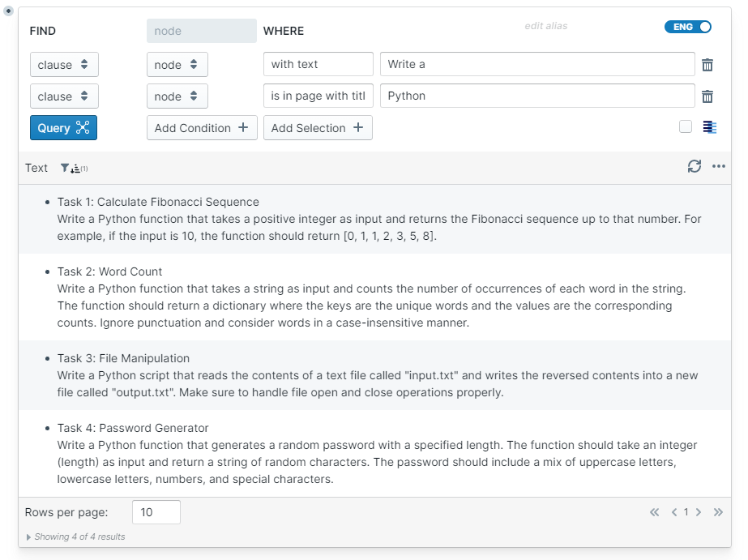The height and width of the screenshot is (560, 748).
Task: Toggle the ENG language switch
Action: (688, 27)
